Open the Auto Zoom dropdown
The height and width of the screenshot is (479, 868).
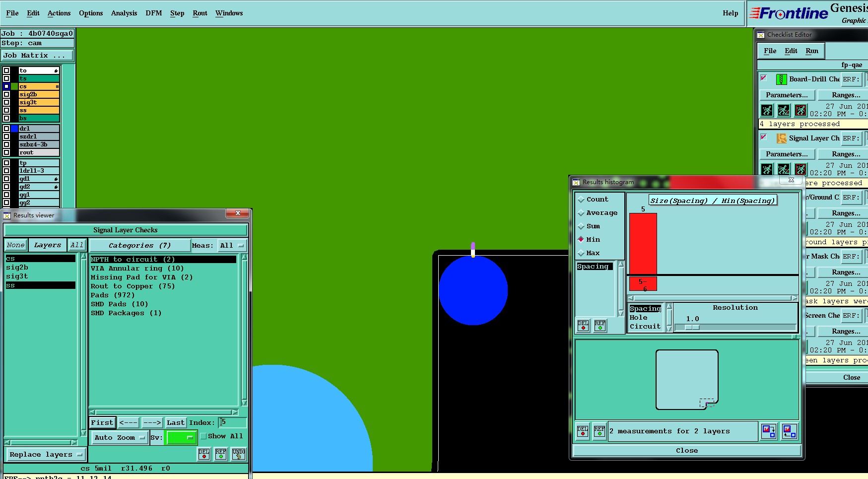pyautogui.click(x=120, y=437)
